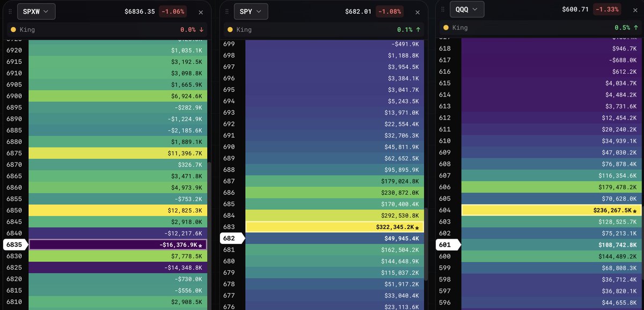Select the $179,478.2K row at 606
644x310 pixels.
(551, 187)
